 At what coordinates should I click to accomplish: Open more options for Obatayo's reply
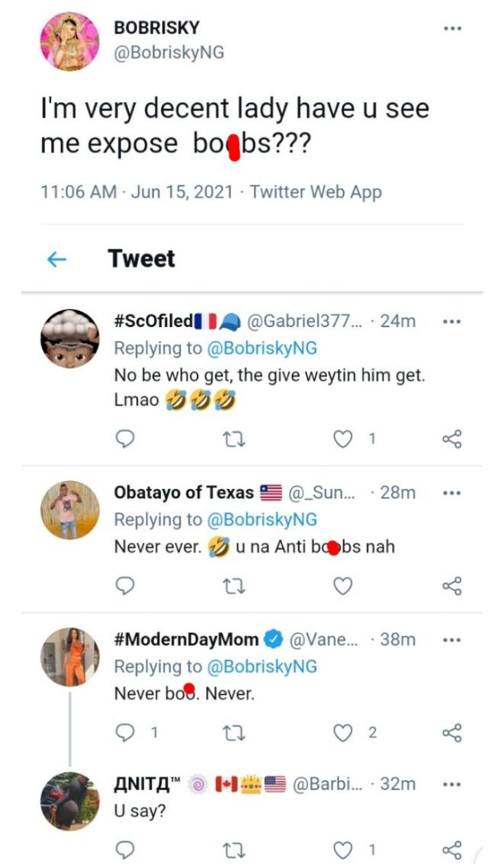452,493
